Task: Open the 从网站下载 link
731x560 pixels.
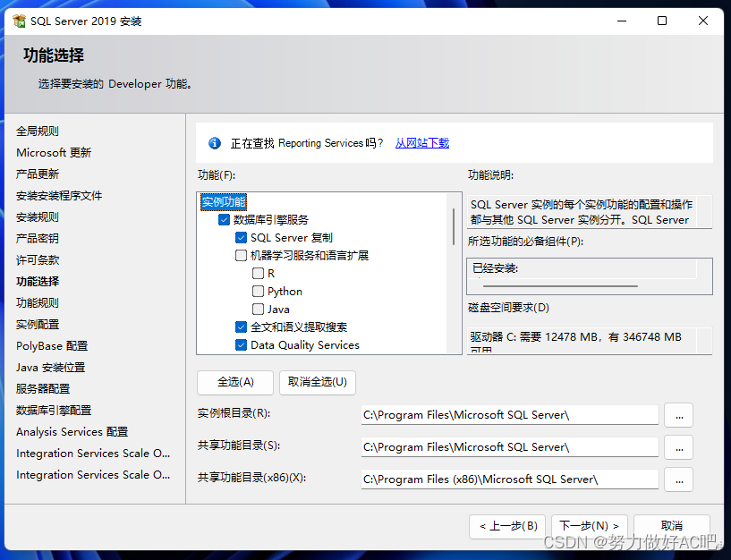Action: [x=422, y=143]
